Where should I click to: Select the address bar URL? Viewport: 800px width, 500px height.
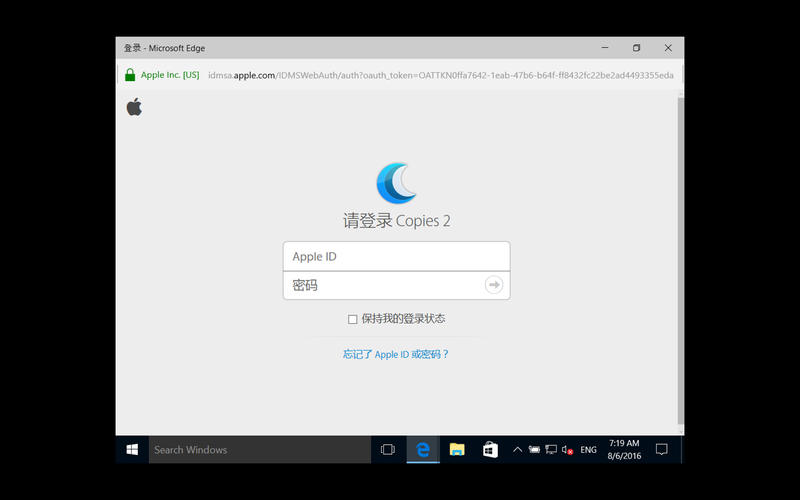[441, 75]
